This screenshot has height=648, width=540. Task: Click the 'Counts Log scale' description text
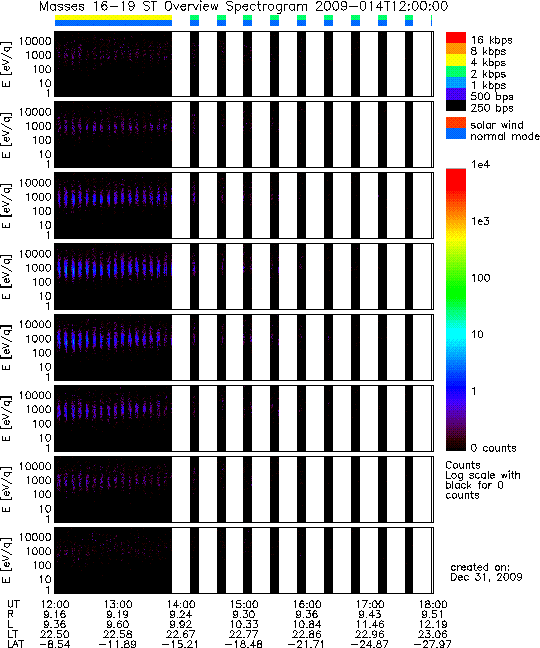click(x=483, y=480)
